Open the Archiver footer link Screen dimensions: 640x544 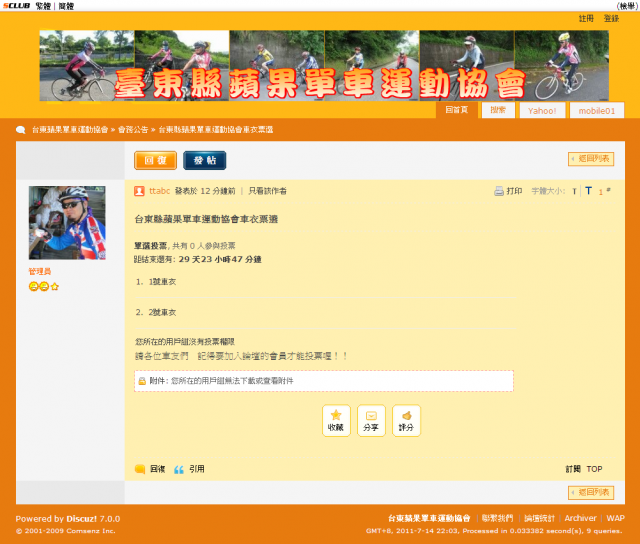(580, 518)
